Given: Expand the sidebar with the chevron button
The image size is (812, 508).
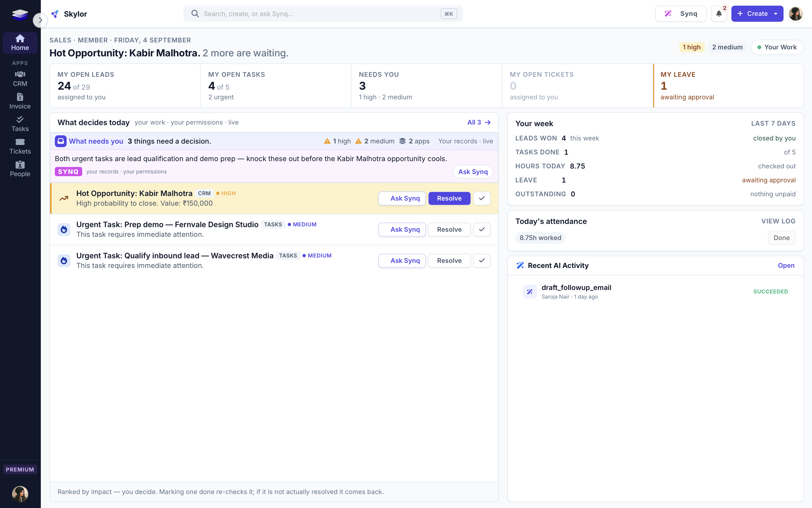Looking at the screenshot, I should tap(40, 20).
